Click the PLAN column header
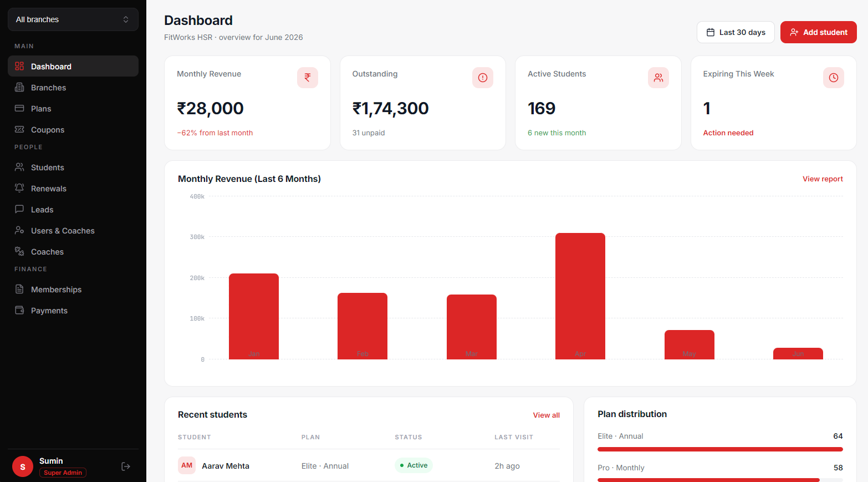868x482 pixels. click(310, 437)
